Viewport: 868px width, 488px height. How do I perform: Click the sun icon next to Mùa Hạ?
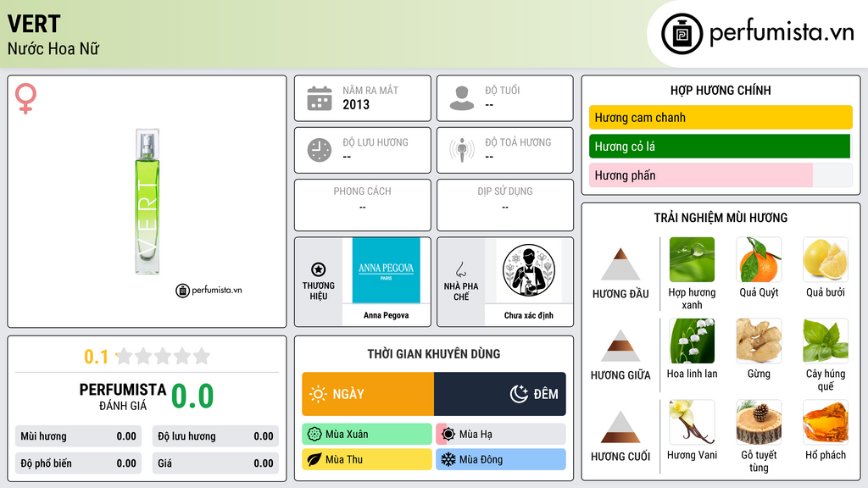coord(448,434)
